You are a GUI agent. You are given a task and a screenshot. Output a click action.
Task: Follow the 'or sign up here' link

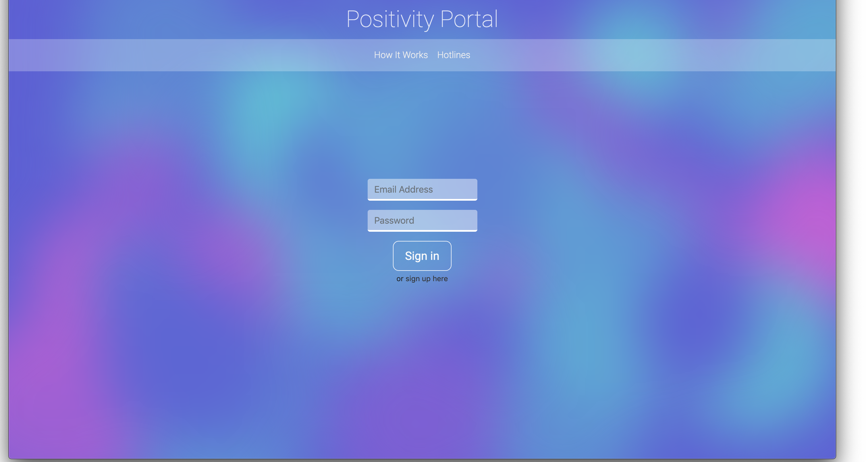422,279
